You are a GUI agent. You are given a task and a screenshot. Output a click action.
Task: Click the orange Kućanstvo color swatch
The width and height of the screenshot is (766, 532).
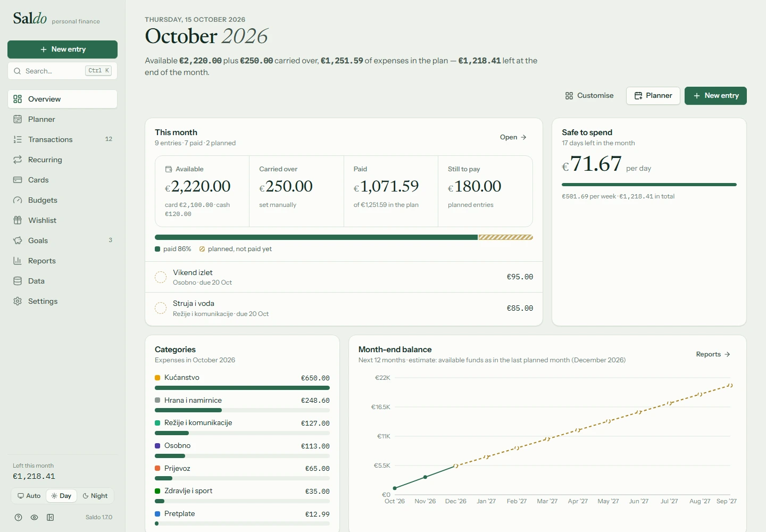pyautogui.click(x=157, y=378)
